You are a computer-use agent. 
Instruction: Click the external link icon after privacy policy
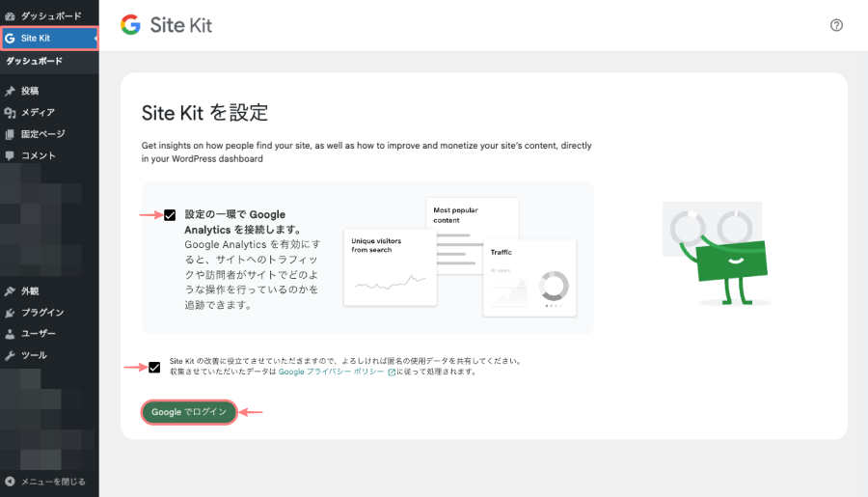392,373
